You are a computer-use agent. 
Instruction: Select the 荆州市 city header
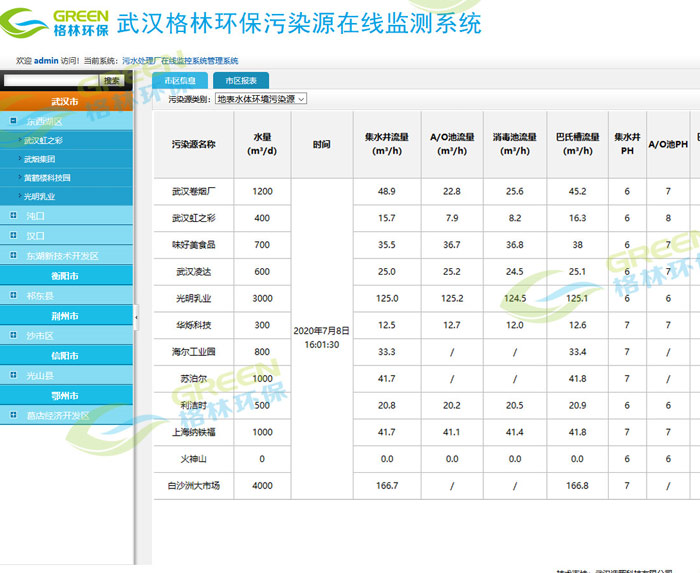pos(66,316)
